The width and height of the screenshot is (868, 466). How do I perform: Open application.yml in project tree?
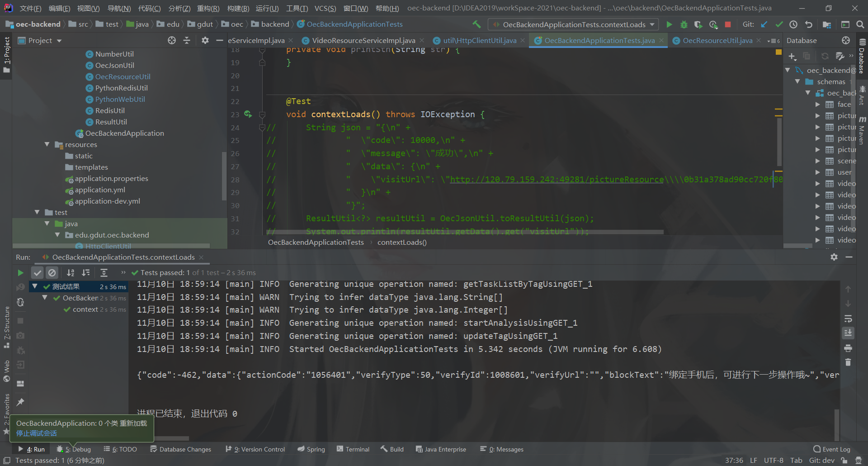click(x=100, y=190)
